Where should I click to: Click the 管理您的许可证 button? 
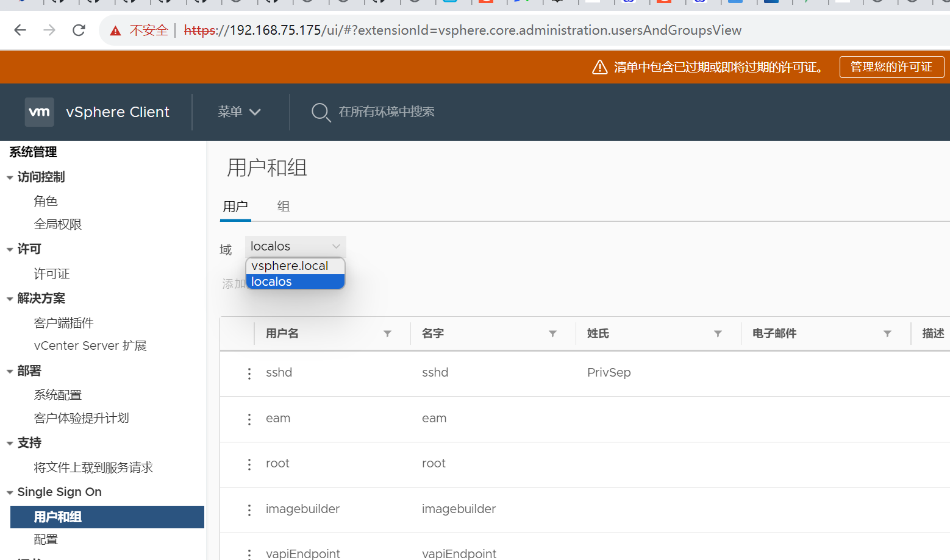tap(891, 67)
